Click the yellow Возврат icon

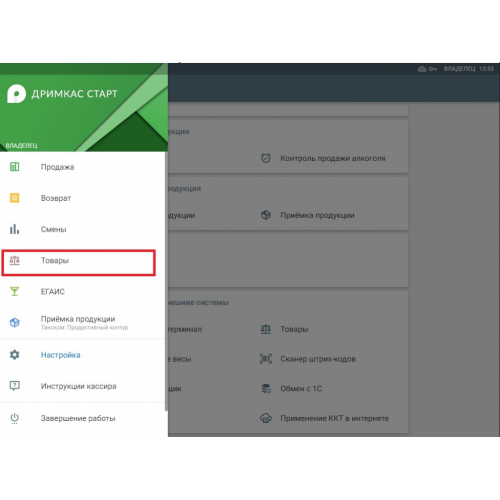[14, 198]
